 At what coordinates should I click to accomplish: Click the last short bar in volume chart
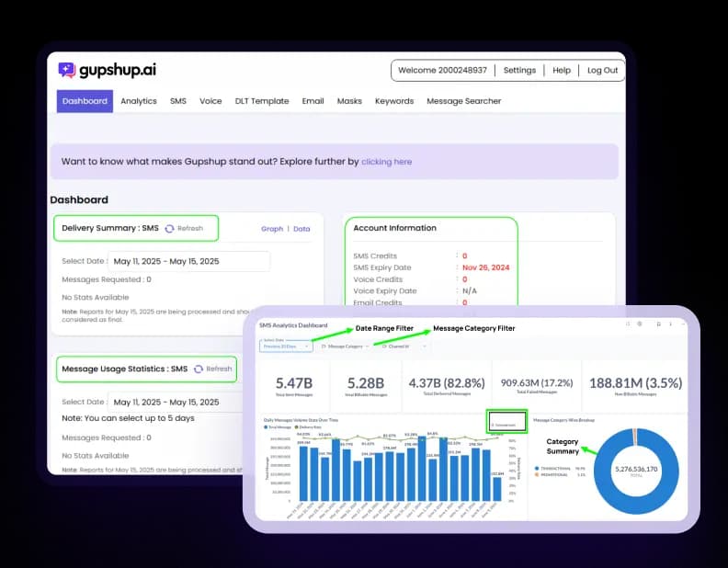[x=496, y=489]
